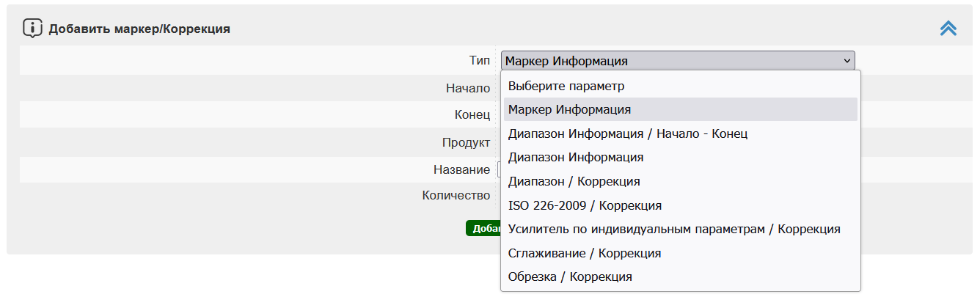The image size is (980, 297).
Task: Click the Название input field edge
Action: 499,169
